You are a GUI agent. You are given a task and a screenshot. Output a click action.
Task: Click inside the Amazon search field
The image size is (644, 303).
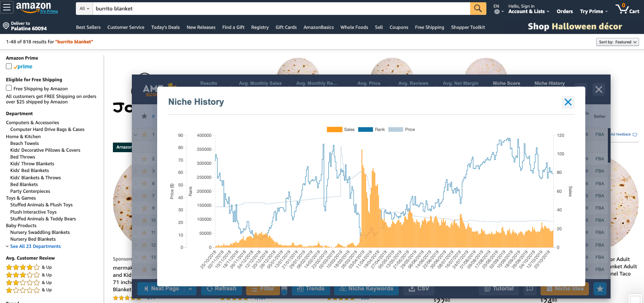(271, 9)
